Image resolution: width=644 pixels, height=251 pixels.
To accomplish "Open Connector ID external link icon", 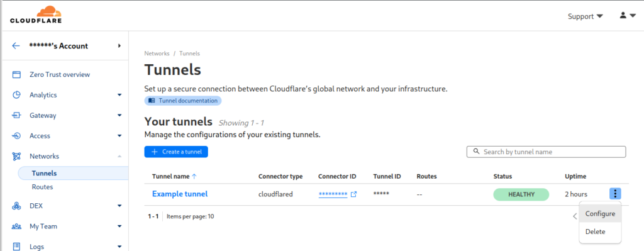I will coord(353,194).
